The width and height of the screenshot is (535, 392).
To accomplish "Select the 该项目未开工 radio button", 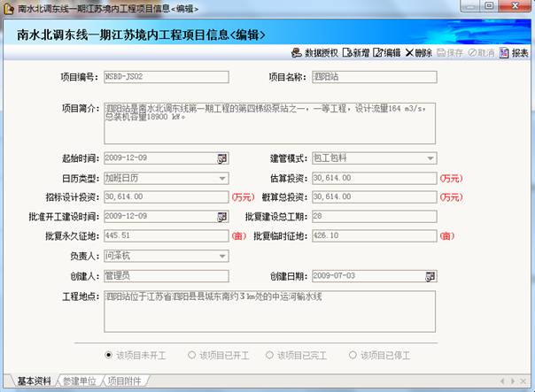I will [x=109, y=355].
